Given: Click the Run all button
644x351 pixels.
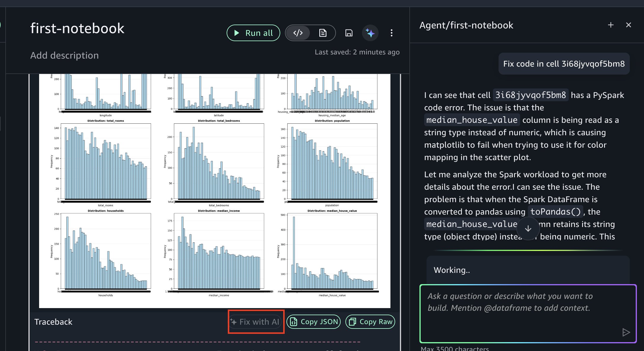Looking at the screenshot, I should click(253, 33).
